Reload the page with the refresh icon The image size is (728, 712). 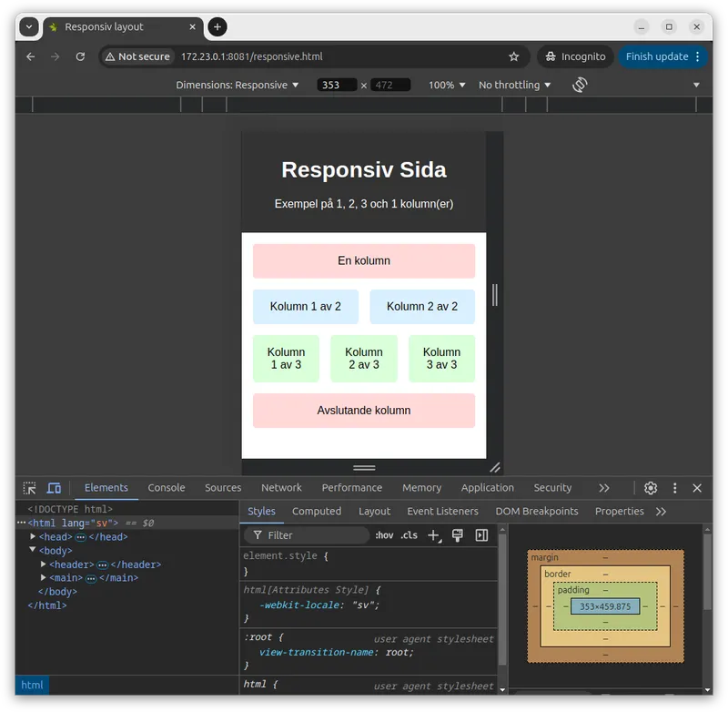[x=80, y=56]
